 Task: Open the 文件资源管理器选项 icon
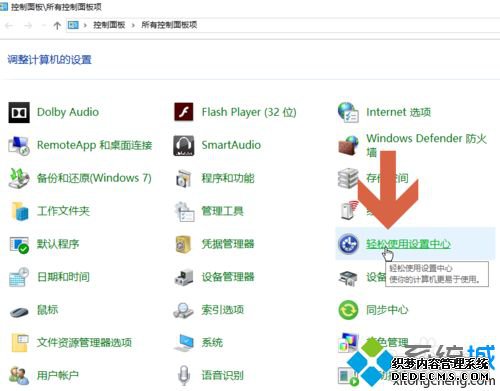[x=20, y=342]
